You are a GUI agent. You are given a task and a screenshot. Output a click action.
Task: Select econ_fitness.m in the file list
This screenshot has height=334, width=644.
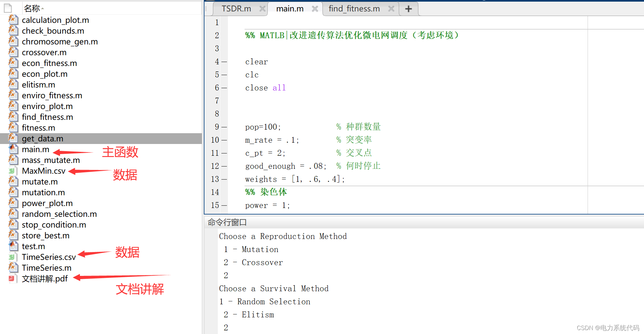click(x=49, y=63)
